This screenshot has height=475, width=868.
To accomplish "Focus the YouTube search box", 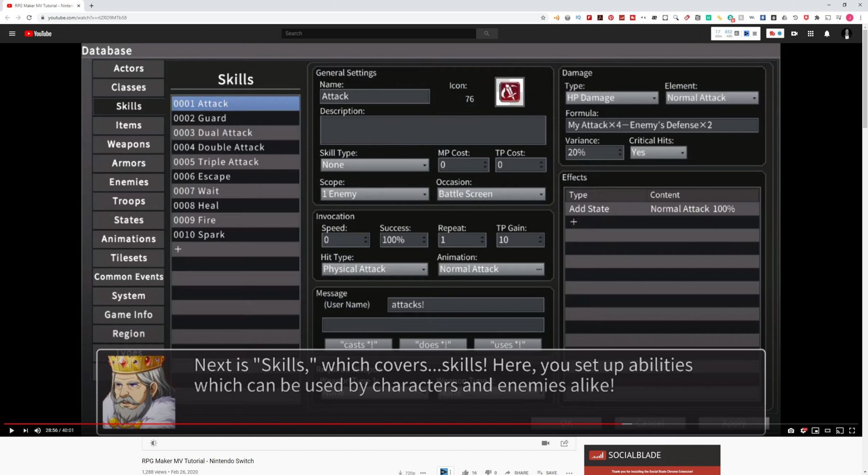I will 379,33.
